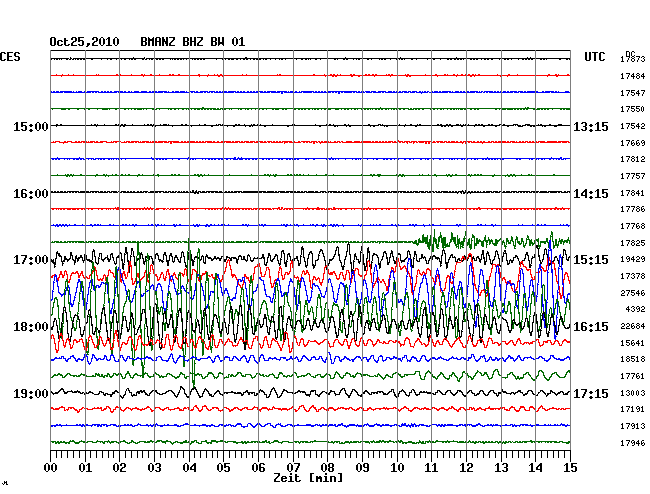
Task: Click the '02' minute tick label
Action: point(119,468)
